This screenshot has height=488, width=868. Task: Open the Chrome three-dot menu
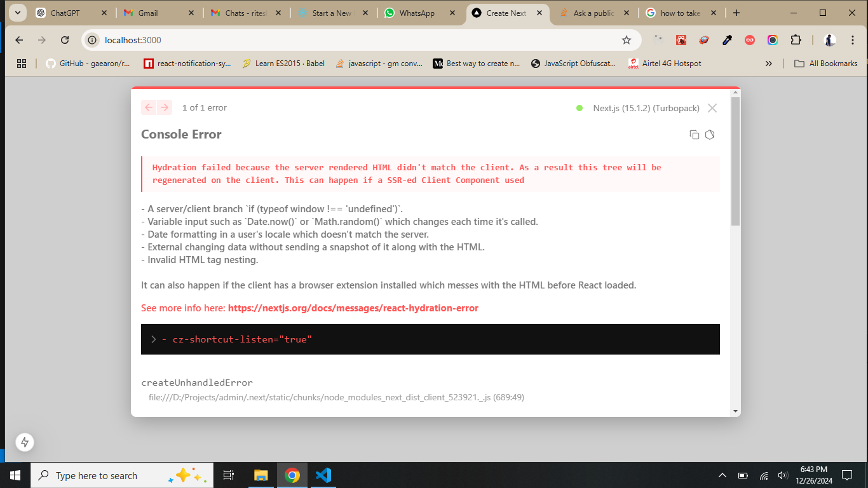point(853,40)
